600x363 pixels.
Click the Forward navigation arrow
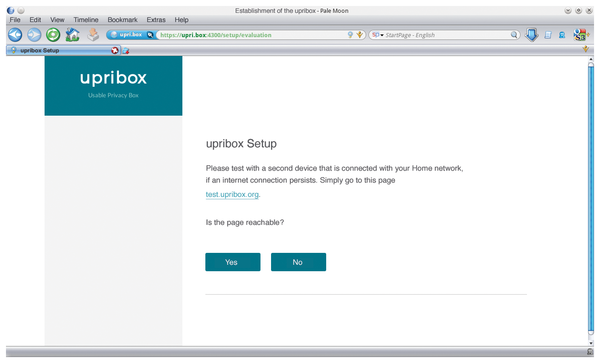[34, 35]
